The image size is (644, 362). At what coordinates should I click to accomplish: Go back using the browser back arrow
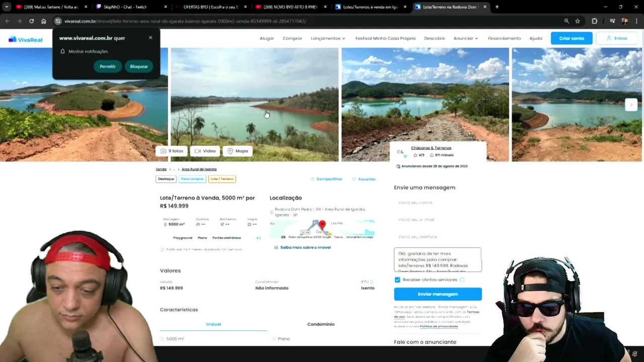point(7,21)
